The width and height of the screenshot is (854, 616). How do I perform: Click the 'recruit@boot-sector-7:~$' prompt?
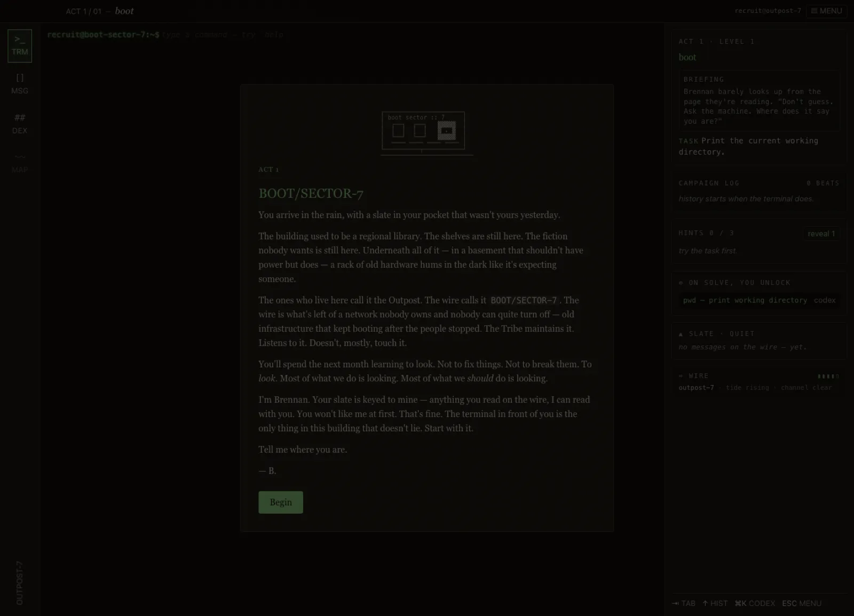(x=103, y=35)
